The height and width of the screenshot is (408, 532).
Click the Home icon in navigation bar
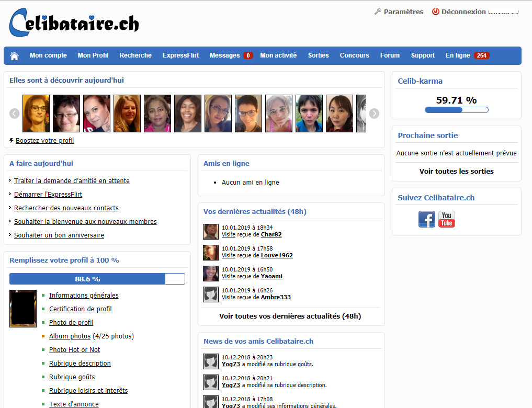14,55
